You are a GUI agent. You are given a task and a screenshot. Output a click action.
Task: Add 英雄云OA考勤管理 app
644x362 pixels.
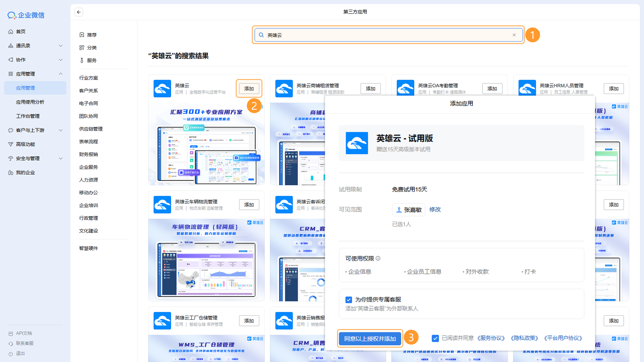click(492, 89)
